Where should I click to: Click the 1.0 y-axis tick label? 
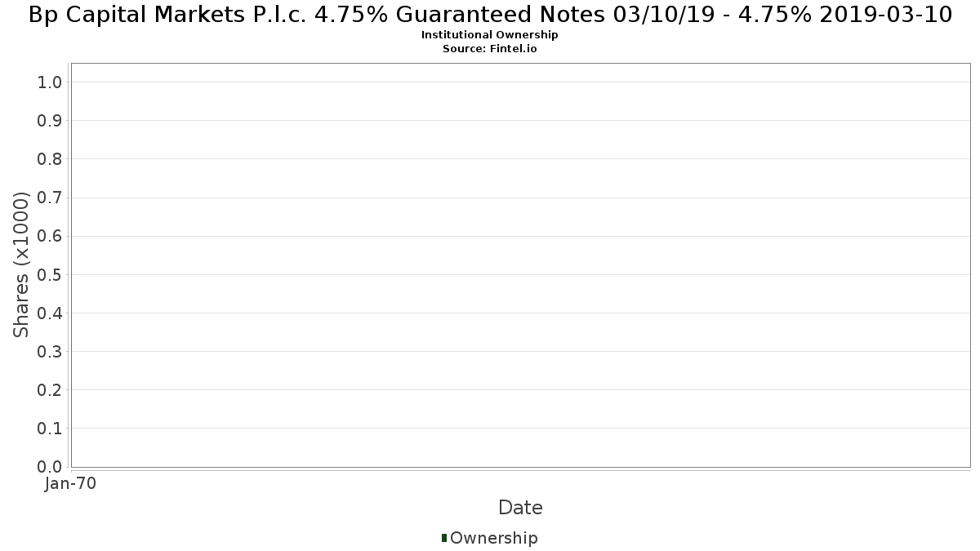click(51, 82)
